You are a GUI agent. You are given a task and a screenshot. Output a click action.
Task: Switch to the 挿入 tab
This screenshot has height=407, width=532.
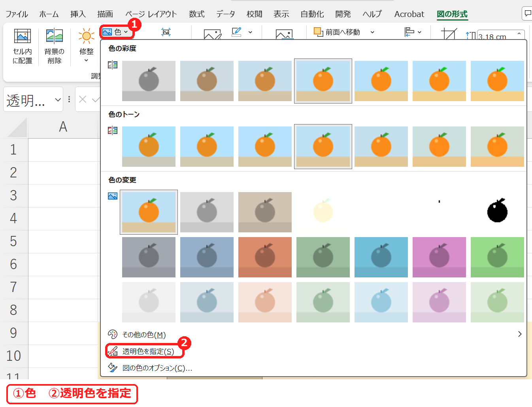tap(78, 14)
